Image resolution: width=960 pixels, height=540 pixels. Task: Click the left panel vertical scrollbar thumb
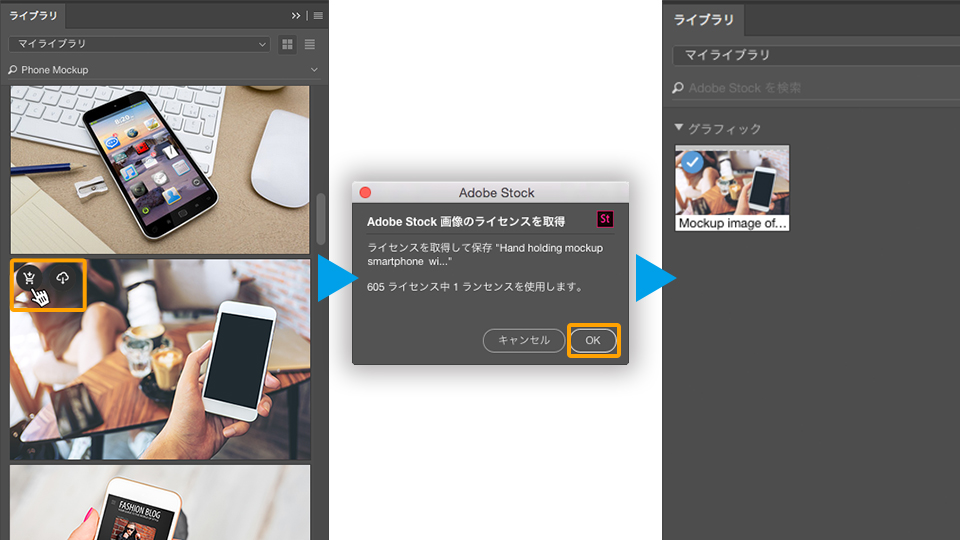pos(321,219)
